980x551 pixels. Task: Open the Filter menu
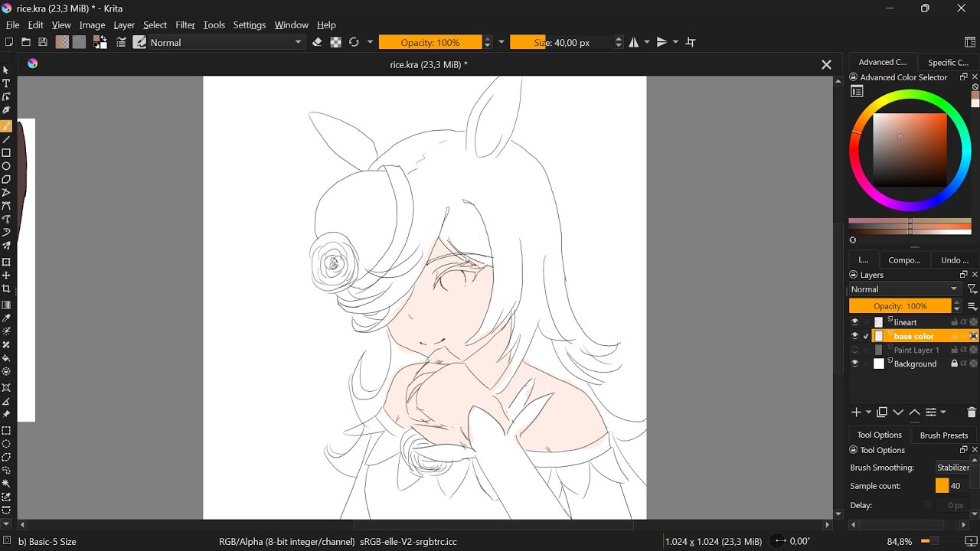(x=185, y=25)
